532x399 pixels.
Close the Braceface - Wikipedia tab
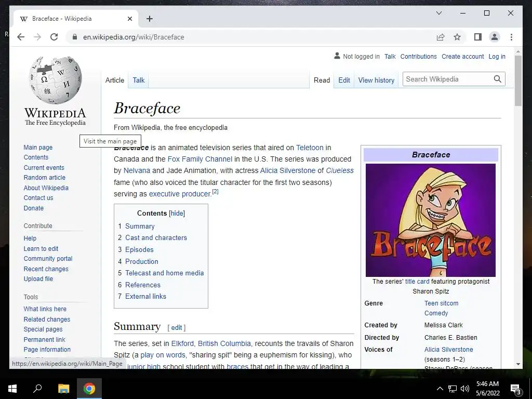(129, 19)
